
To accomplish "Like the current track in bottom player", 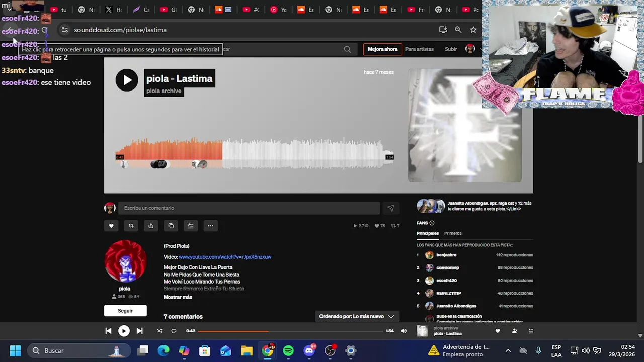I will click(x=498, y=331).
